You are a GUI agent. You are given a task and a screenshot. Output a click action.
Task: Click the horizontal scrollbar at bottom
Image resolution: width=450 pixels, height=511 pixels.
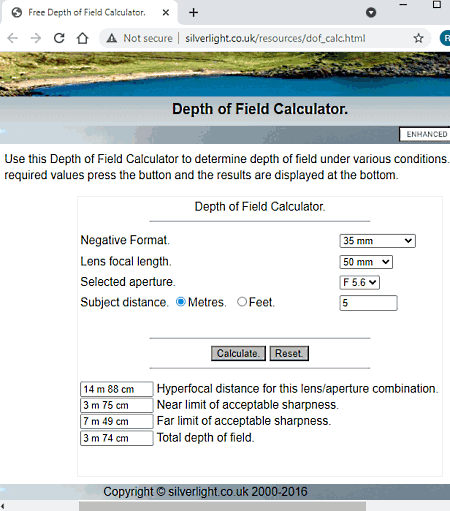coord(222,506)
